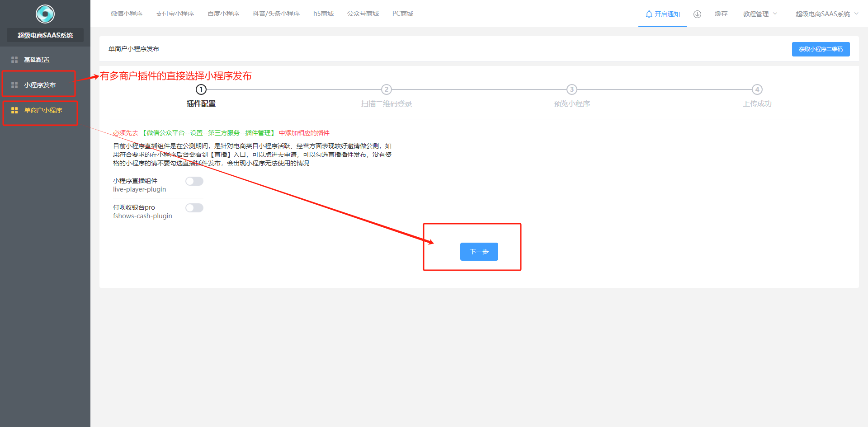The width and height of the screenshot is (868, 427).
Task: Click step 3 circle 预览小程序
Action: (571, 89)
